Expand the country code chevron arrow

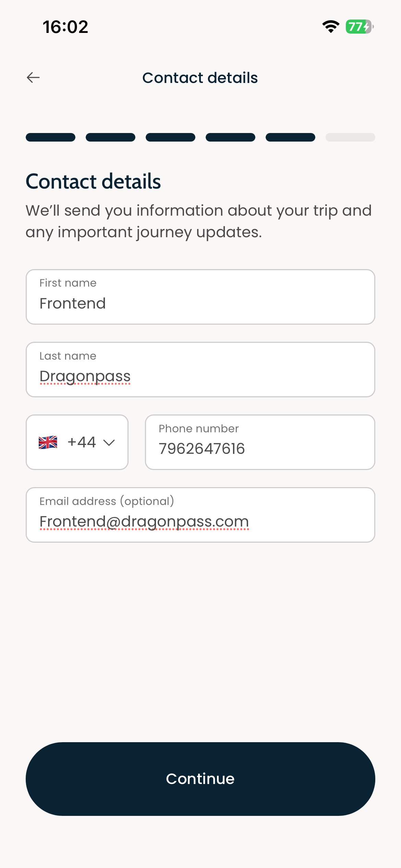pyautogui.click(x=109, y=443)
